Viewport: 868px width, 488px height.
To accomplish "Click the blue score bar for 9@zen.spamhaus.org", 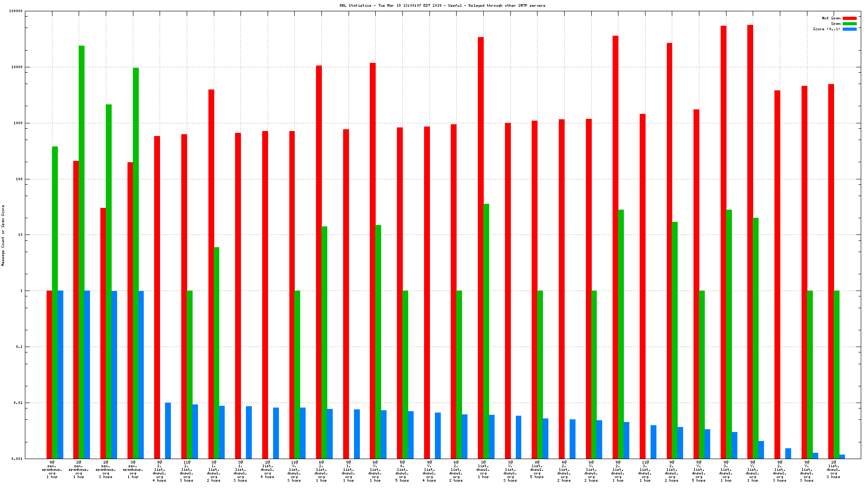I will pyautogui.click(x=61, y=374).
